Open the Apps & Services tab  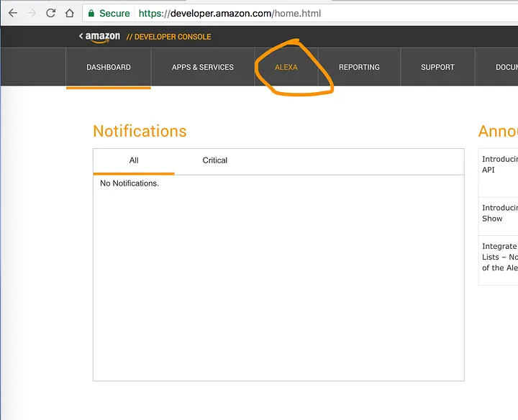(202, 67)
